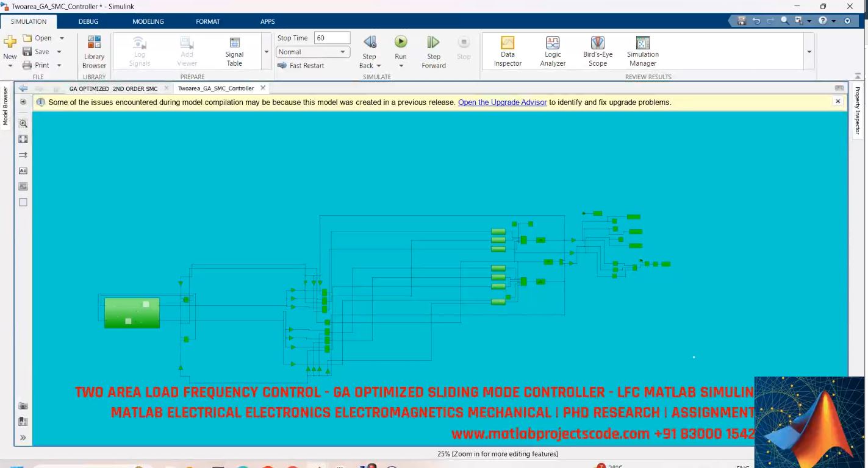
Task: Select the Zoom tool in the model sidebar
Action: click(x=23, y=123)
